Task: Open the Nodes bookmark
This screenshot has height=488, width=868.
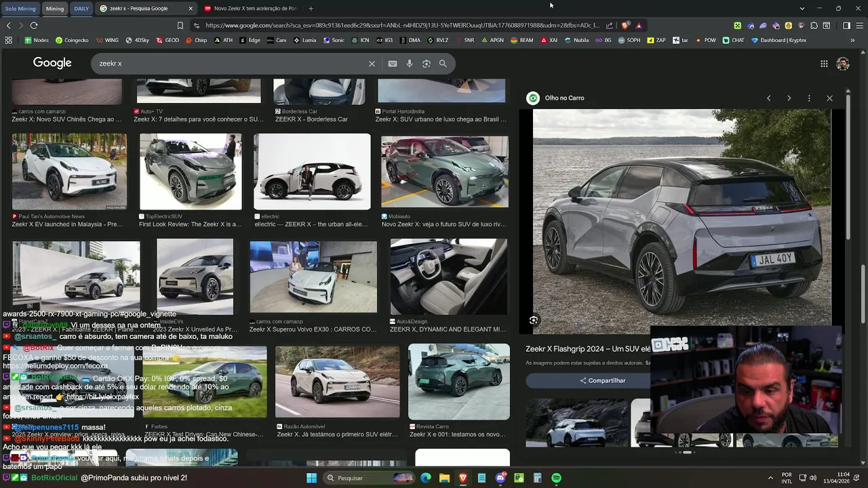Action: pos(37,40)
